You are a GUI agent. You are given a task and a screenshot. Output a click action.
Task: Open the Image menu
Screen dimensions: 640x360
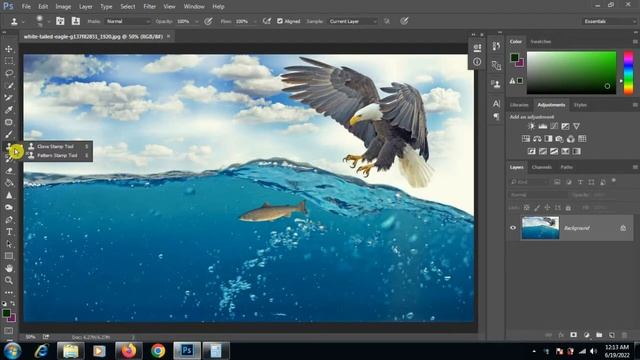tap(63, 7)
